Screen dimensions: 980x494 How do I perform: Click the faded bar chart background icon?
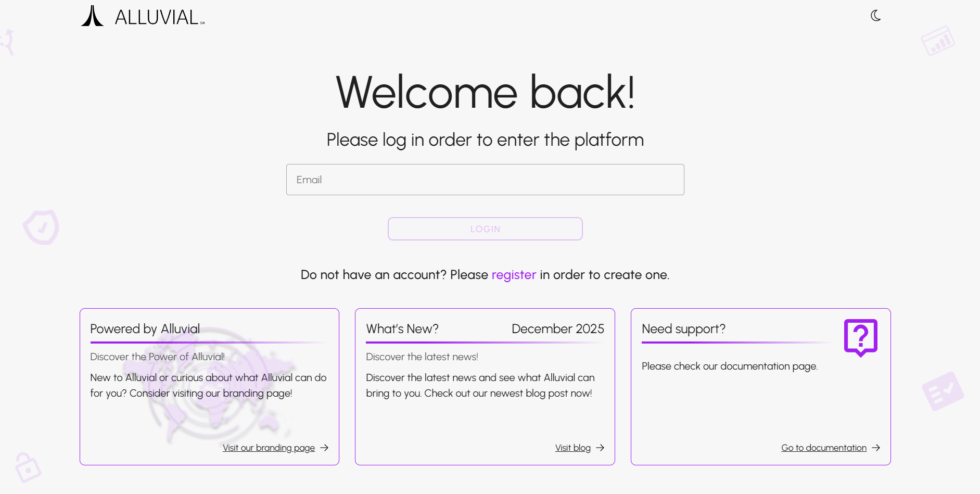(938, 41)
